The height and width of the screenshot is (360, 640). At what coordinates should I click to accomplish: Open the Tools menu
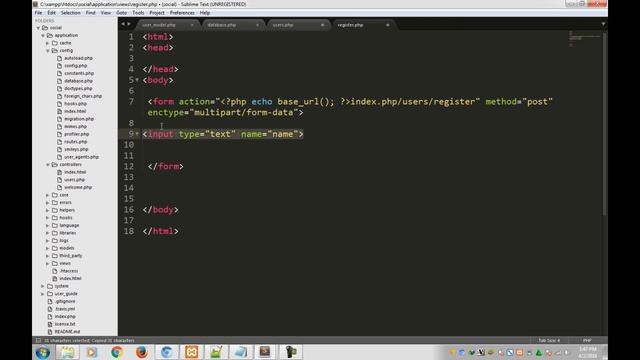(138, 13)
